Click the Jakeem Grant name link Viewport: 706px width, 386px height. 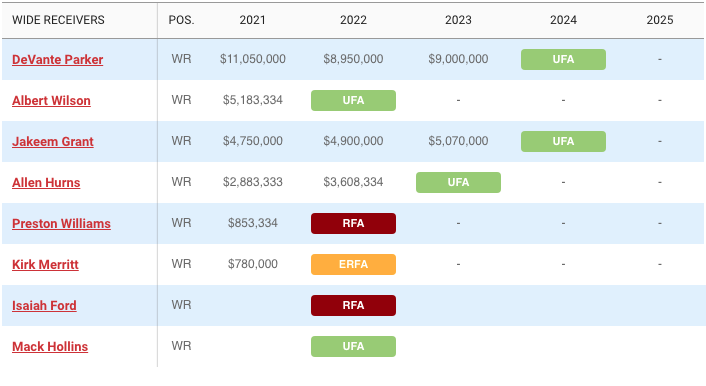click(x=53, y=141)
